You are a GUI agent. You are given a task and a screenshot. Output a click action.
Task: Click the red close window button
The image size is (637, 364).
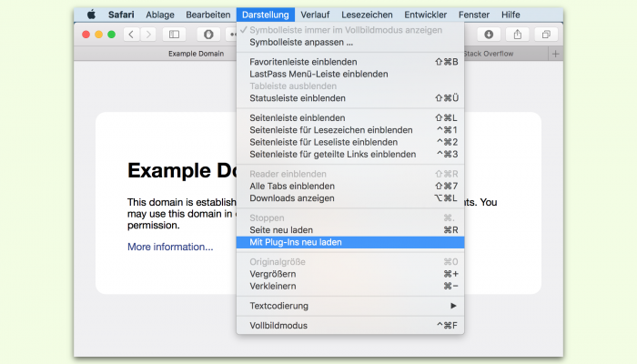click(x=86, y=35)
